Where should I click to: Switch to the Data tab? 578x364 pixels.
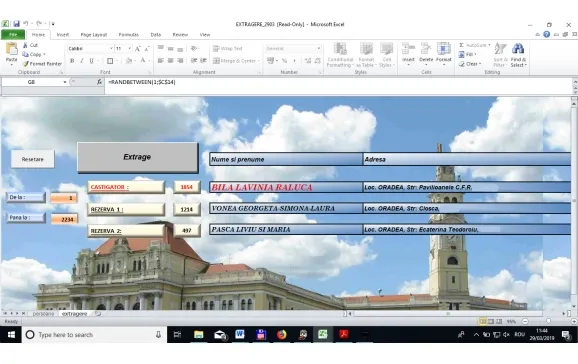pyautogui.click(x=156, y=35)
